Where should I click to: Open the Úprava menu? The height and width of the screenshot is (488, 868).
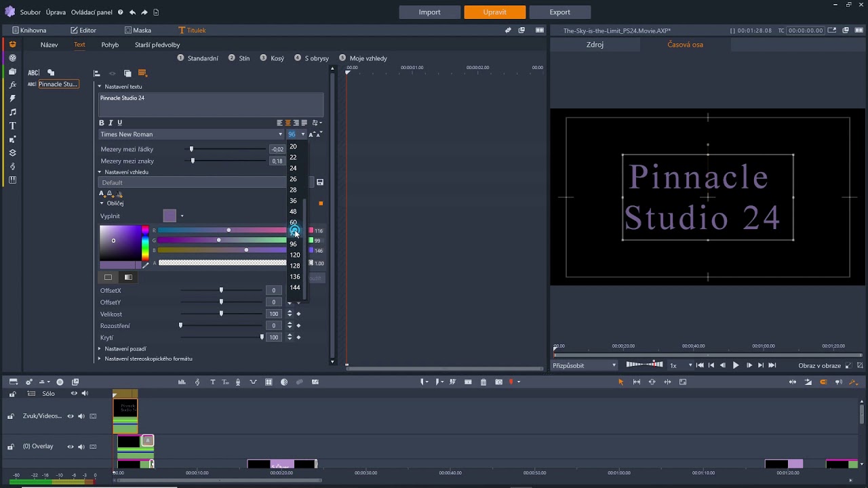click(56, 12)
